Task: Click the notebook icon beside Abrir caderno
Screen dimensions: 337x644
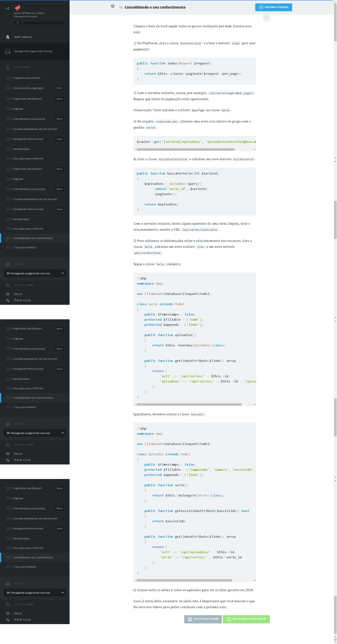Action: coord(8,37)
